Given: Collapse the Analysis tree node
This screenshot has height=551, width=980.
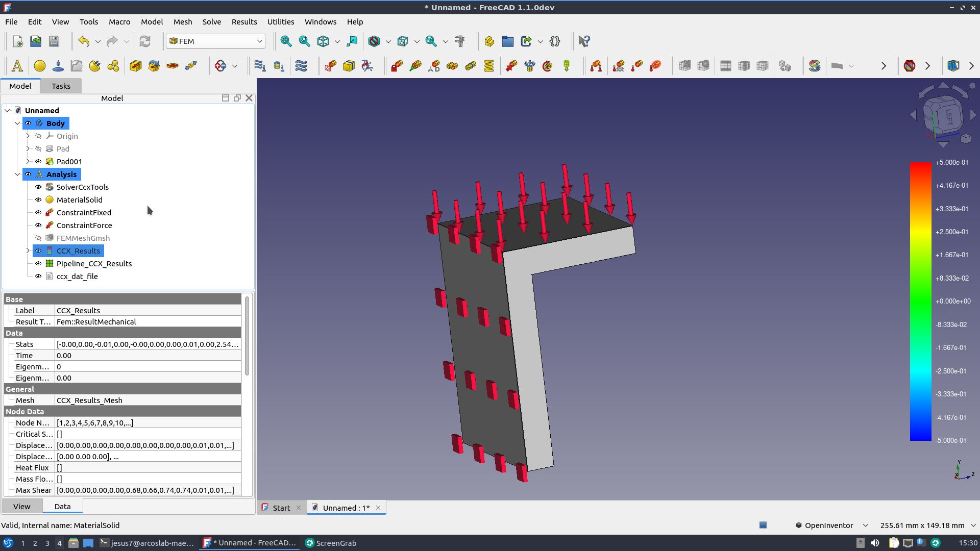Looking at the screenshot, I should coord(17,174).
